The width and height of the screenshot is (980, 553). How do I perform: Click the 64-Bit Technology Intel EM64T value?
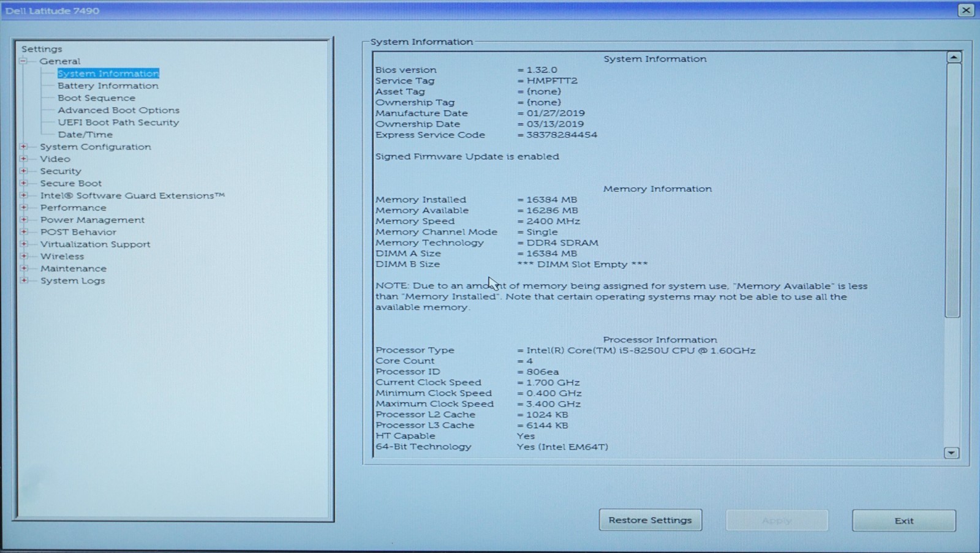point(562,447)
